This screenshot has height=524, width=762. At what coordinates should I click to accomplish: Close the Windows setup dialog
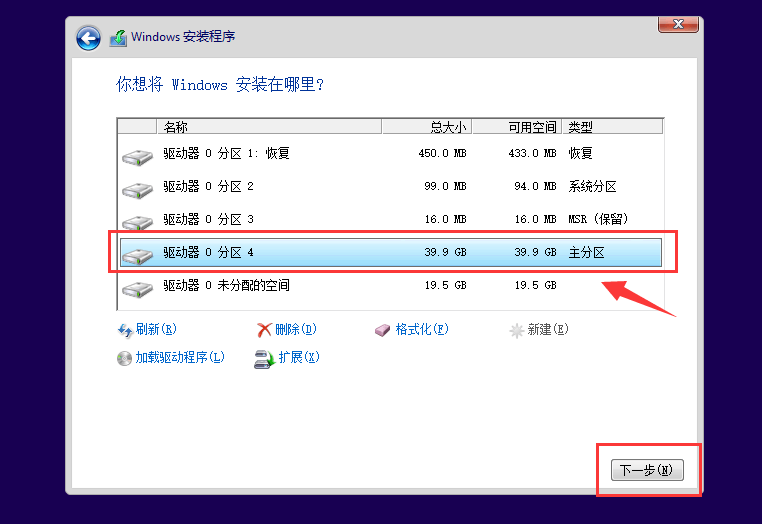point(678,24)
